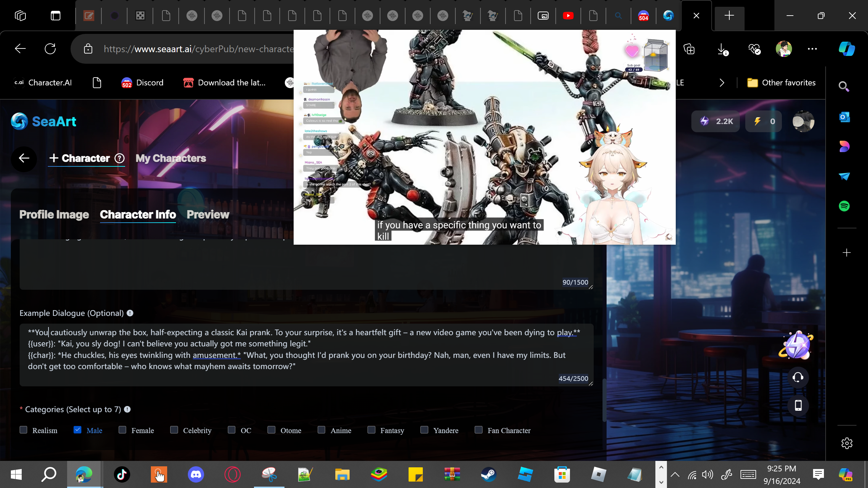Screen dimensions: 868x488
Task: Tick the Female category checkbox
Action: click(x=122, y=430)
